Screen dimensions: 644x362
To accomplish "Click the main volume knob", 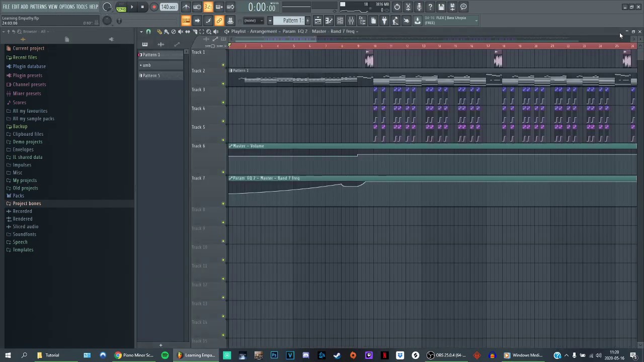I will [x=107, y=7].
